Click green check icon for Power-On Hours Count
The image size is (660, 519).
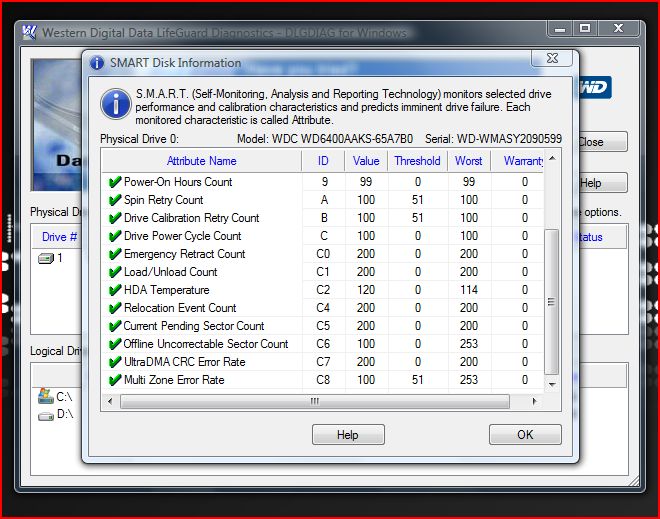tap(114, 182)
